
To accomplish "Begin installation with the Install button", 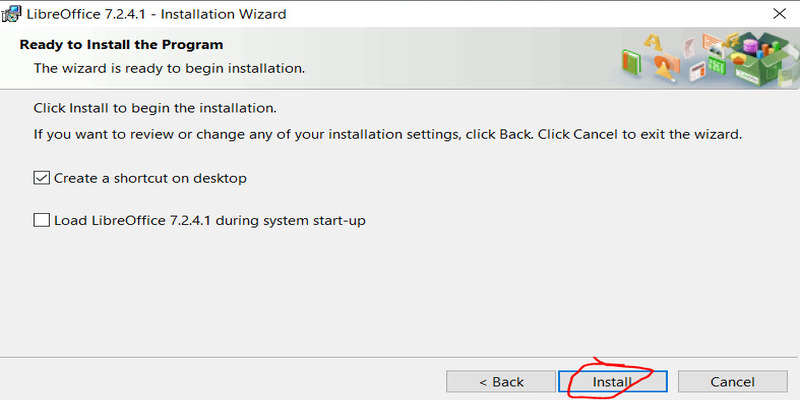I will 613,382.
